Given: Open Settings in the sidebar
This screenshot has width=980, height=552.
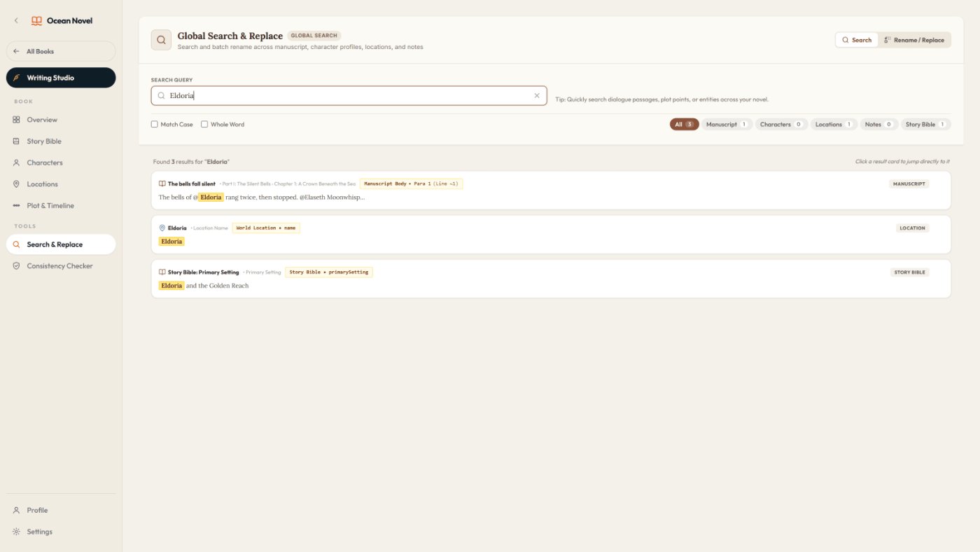Looking at the screenshot, I should pyautogui.click(x=61, y=532).
